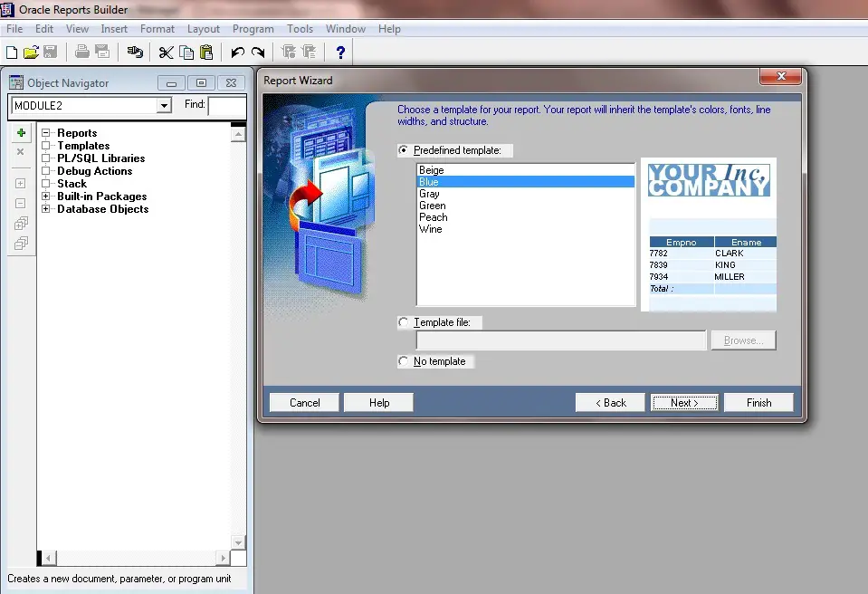
Task: Select the No template radio button
Action: pos(404,361)
